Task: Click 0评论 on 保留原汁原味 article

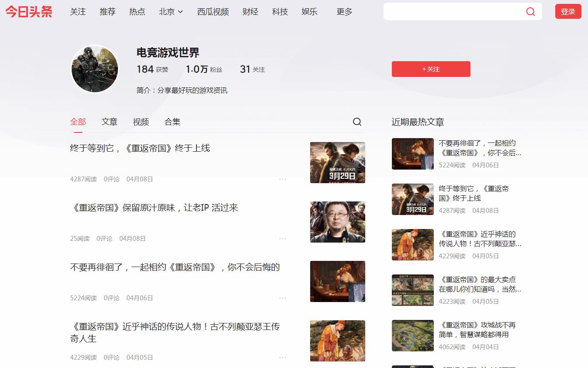Action: tap(104, 239)
